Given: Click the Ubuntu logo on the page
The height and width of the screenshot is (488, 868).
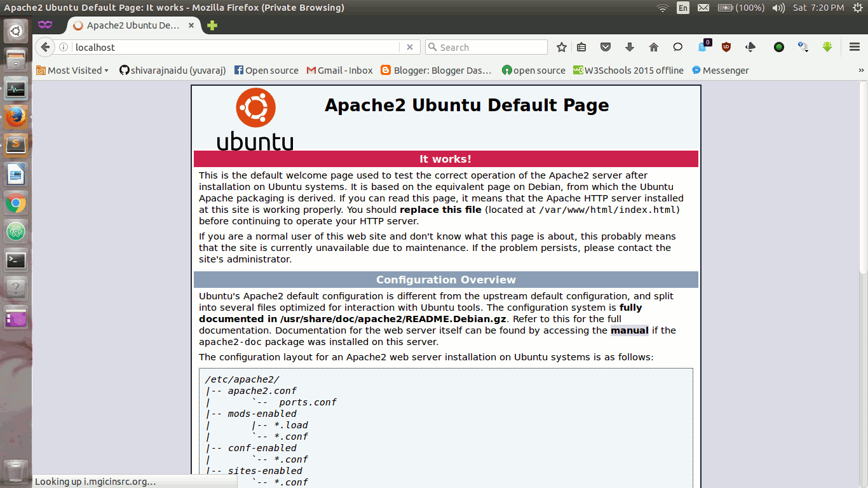Looking at the screenshot, I should click(255, 119).
